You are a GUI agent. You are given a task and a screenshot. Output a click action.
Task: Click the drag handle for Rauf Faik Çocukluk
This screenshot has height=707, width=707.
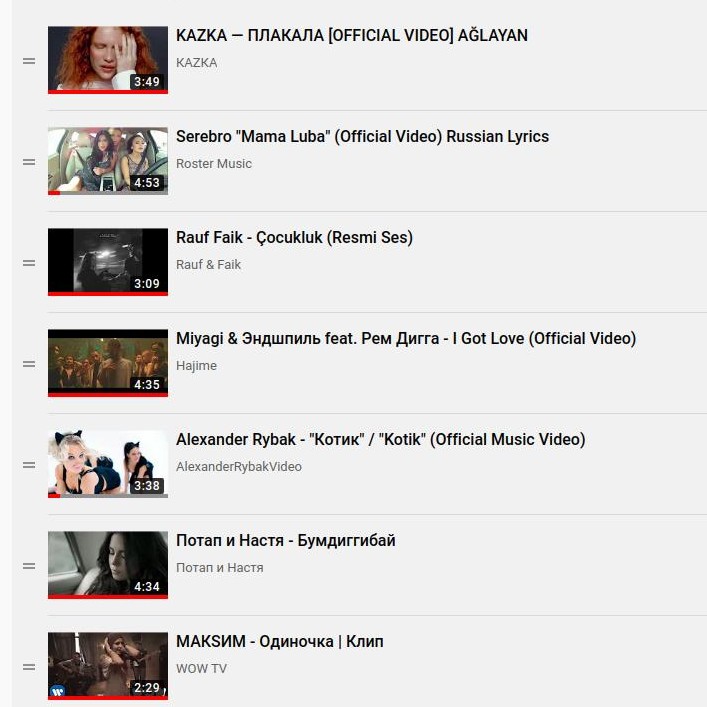(x=29, y=263)
